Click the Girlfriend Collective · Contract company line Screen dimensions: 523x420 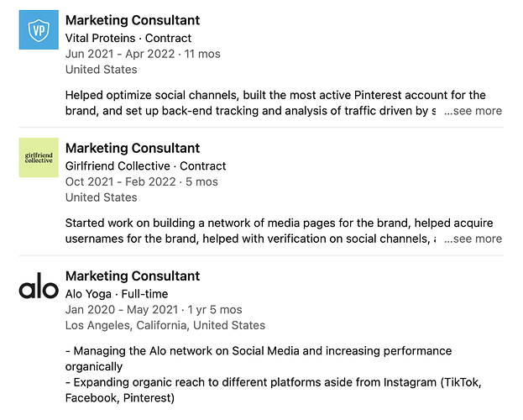pyautogui.click(x=146, y=166)
